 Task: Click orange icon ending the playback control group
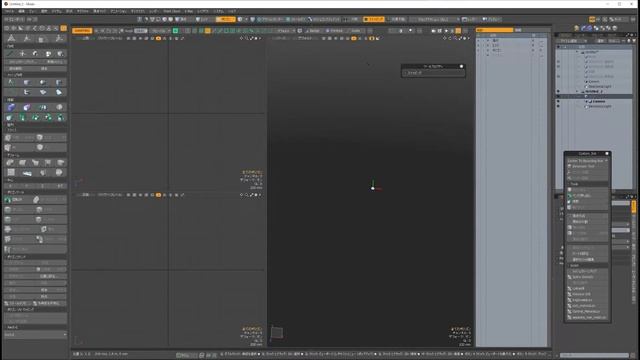[458, 31]
